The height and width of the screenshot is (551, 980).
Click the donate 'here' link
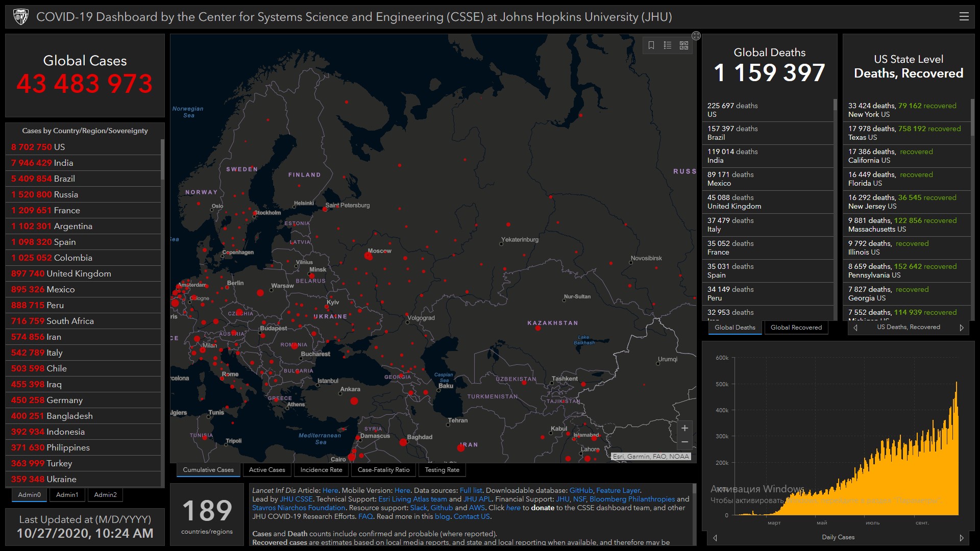coord(513,508)
